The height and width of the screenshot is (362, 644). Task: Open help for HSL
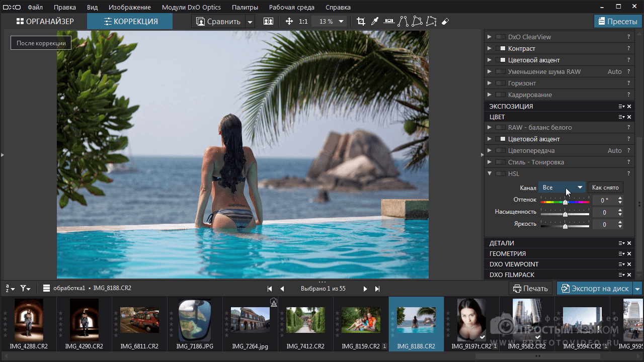coord(628,173)
